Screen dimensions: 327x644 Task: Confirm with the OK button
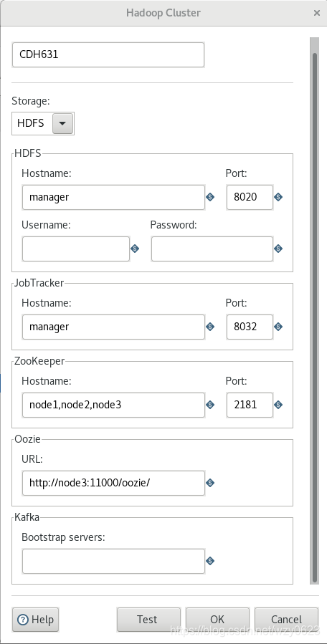[x=217, y=620]
